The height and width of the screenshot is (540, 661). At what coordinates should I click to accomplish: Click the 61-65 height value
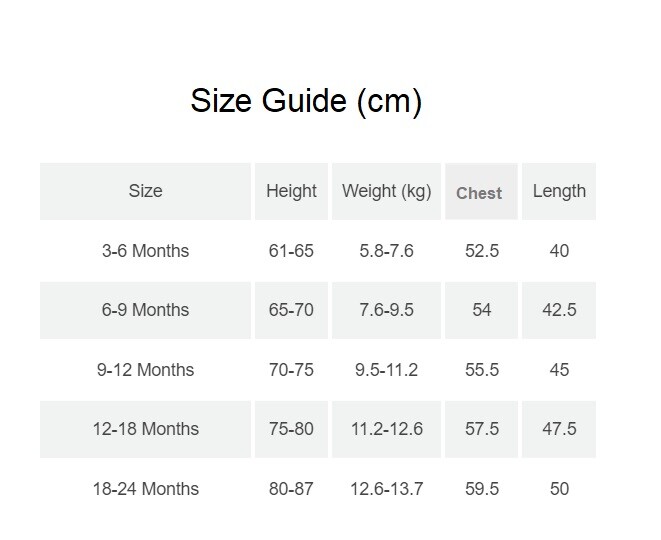tap(291, 251)
